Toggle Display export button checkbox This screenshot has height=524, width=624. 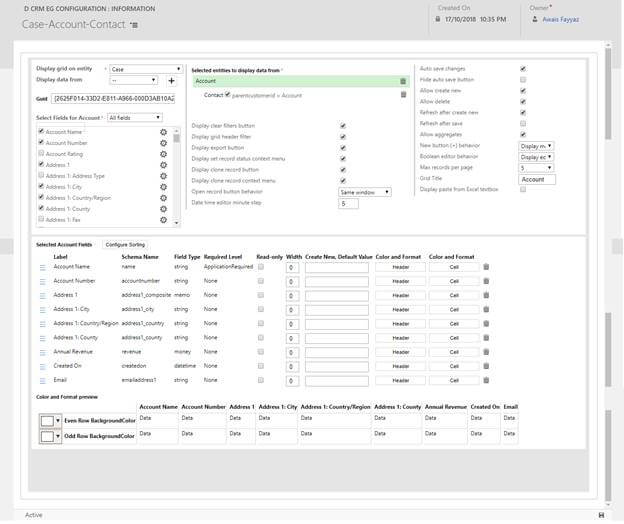[x=343, y=148]
